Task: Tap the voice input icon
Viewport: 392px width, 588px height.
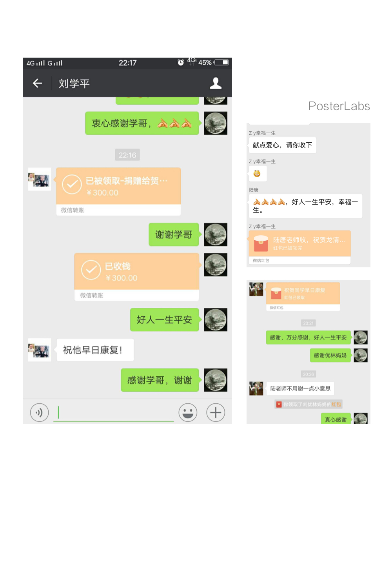Action: tap(39, 412)
